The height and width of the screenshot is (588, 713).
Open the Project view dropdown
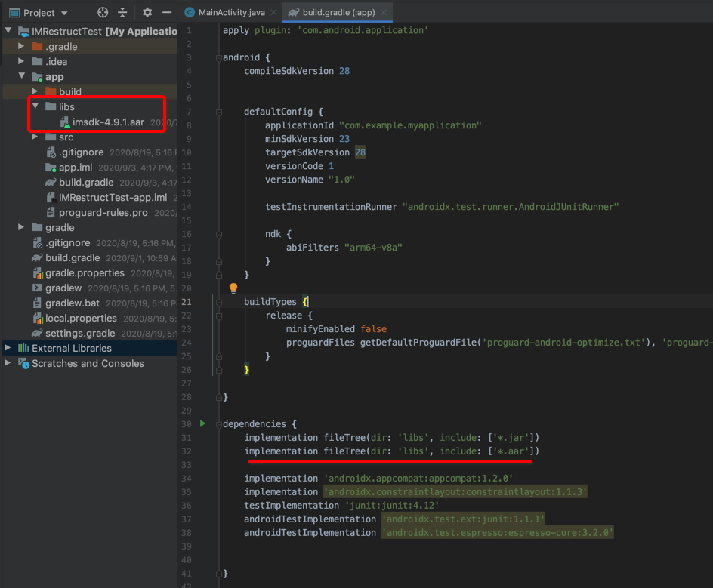(x=63, y=13)
